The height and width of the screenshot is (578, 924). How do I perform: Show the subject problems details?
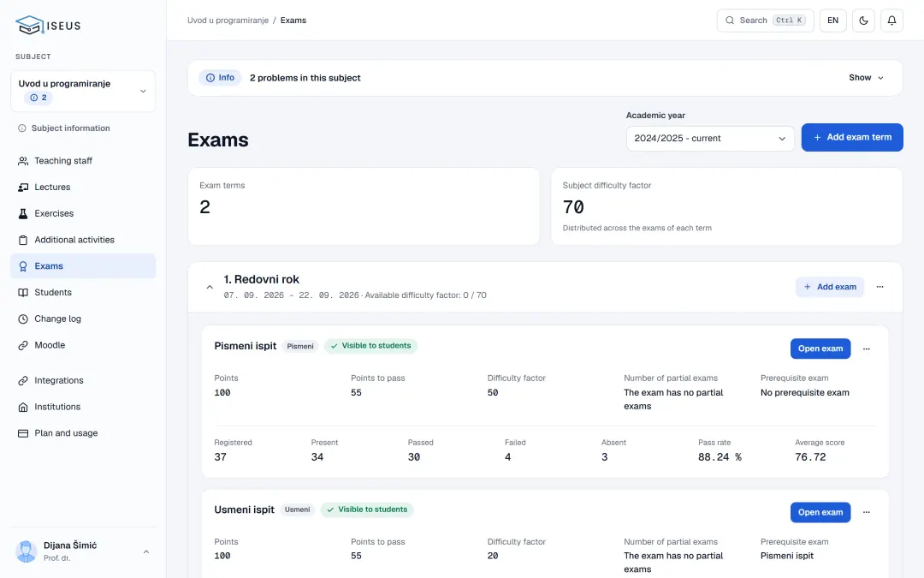coord(866,78)
